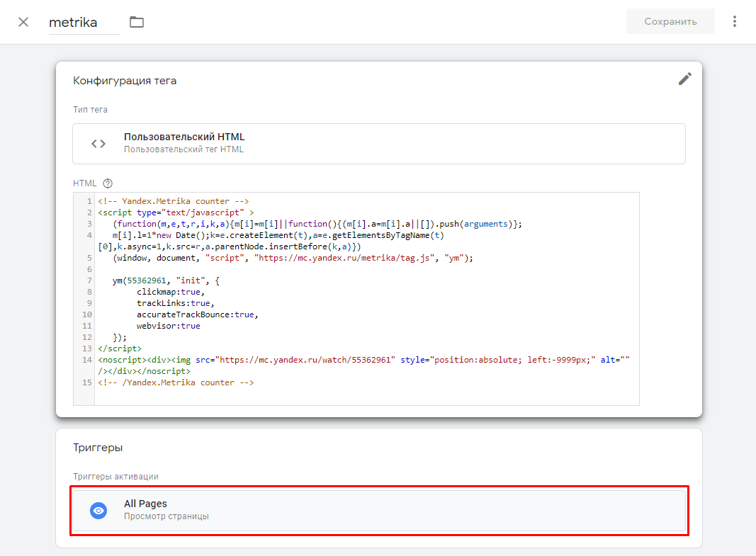Click the accurateTrackBounce:true code line
Viewport: 756px width, 556px height.
click(197, 314)
